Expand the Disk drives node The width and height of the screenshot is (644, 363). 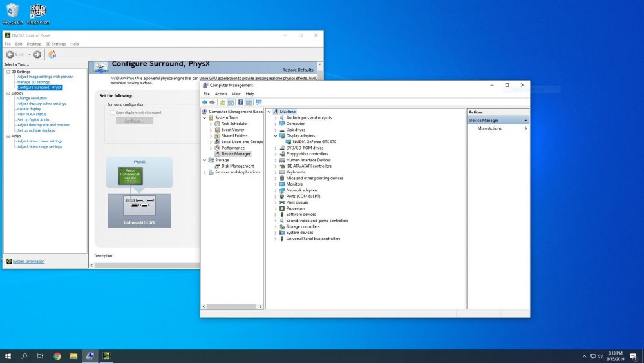click(x=276, y=130)
